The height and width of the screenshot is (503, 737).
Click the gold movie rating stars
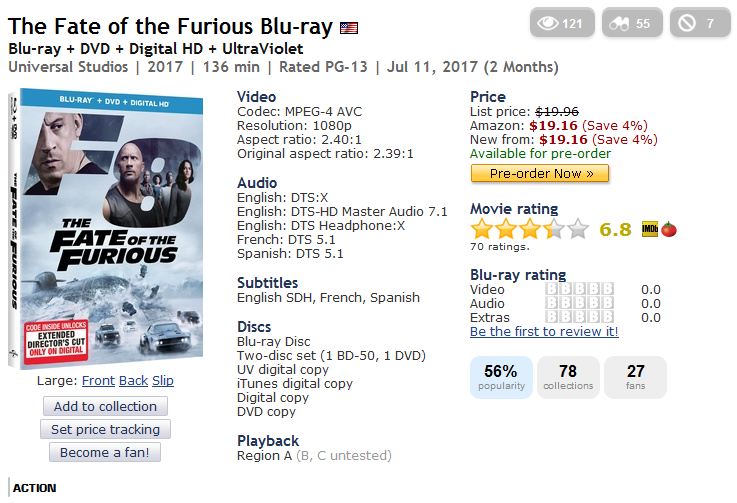click(530, 229)
